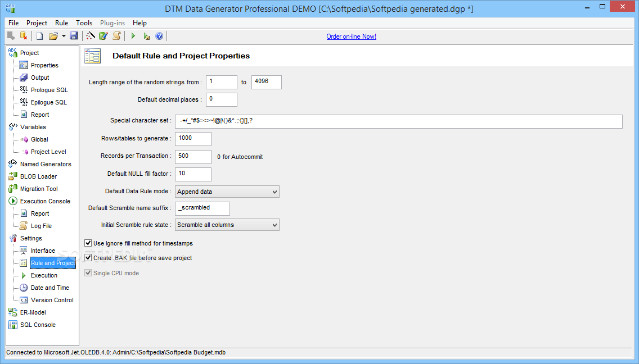Run the project with green play icon
Viewport: 639px width, 364px height.
133,36
